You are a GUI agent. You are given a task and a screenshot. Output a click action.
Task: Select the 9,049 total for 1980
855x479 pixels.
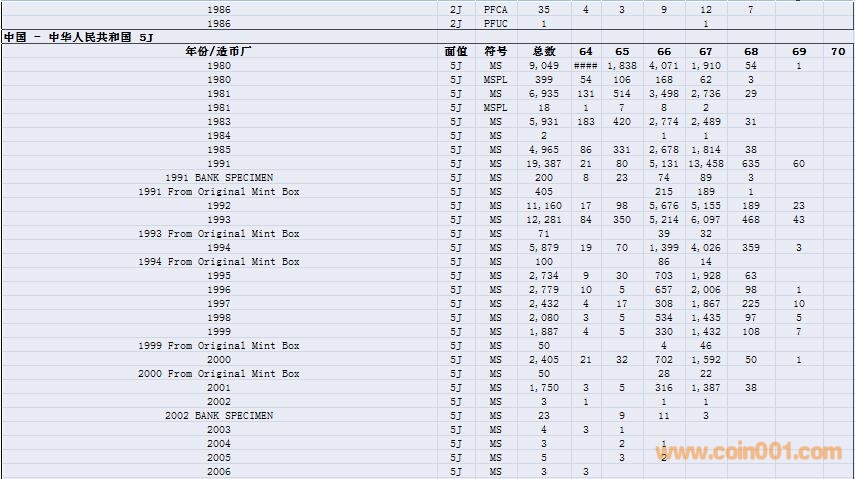(x=543, y=65)
